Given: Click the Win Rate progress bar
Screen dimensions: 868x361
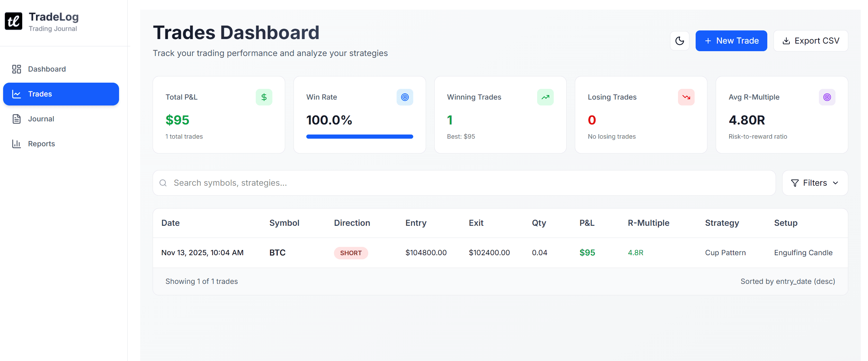Looking at the screenshot, I should [359, 136].
